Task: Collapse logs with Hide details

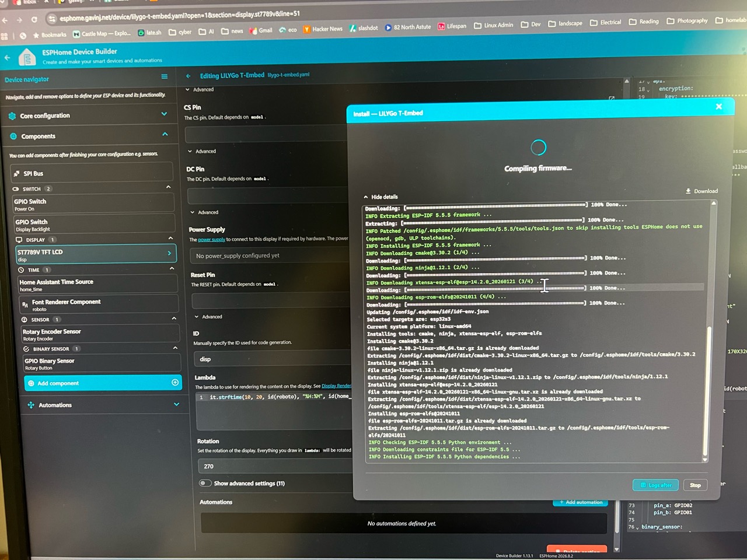Action: point(381,197)
